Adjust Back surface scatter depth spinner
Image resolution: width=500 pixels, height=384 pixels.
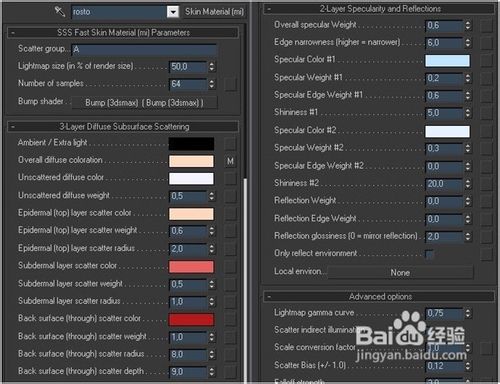pyautogui.click(x=212, y=372)
